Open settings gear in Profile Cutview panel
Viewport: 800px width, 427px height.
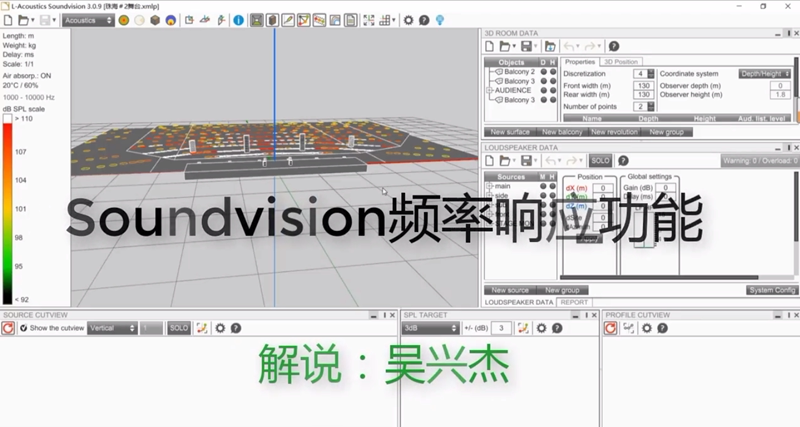pyautogui.click(x=647, y=328)
